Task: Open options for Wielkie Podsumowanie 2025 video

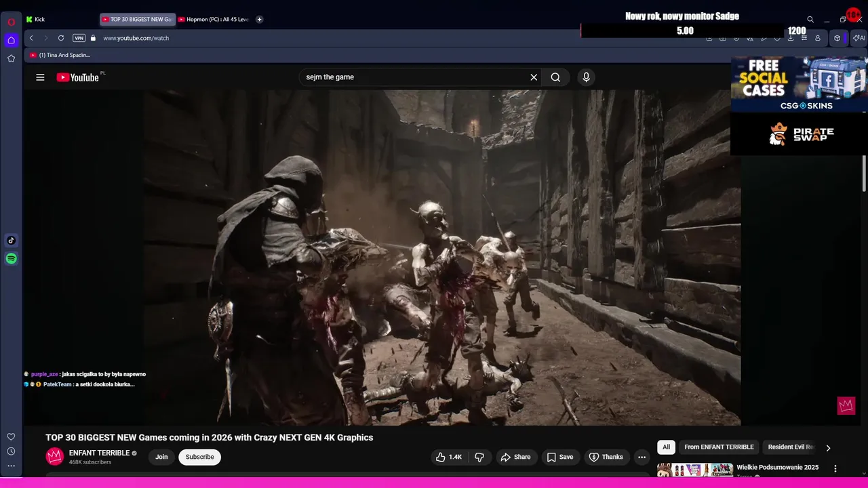Action: pyautogui.click(x=835, y=468)
